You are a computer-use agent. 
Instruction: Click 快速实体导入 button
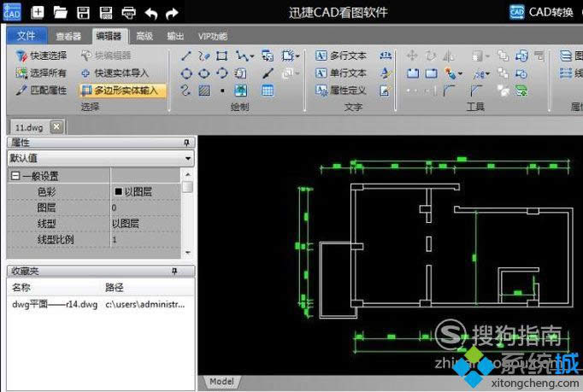click(x=115, y=73)
